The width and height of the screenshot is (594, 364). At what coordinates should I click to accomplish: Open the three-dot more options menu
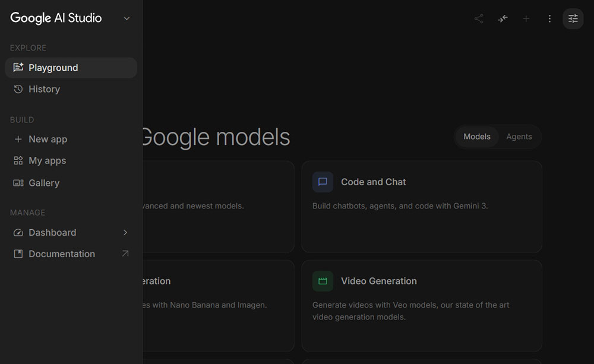click(549, 18)
